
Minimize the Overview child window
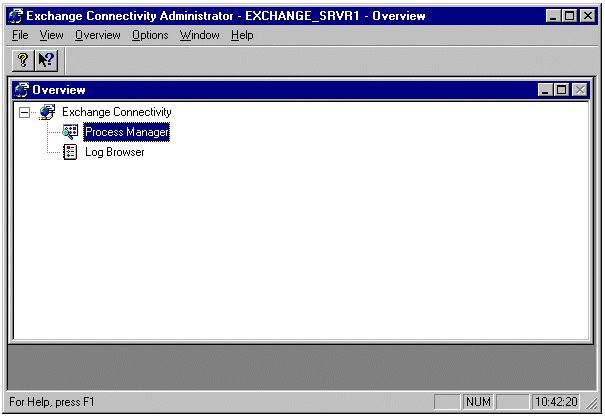pyautogui.click(x=546, y=90)
